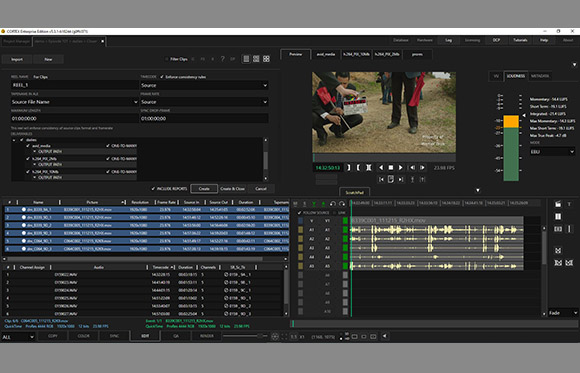Open the ScratchPad tab

(354, 192)
